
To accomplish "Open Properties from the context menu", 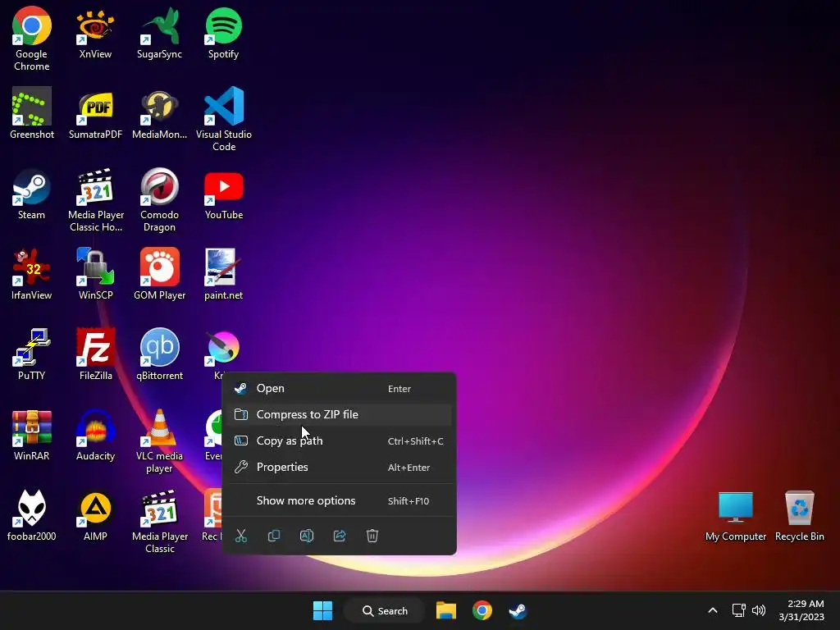I will 339,467.
